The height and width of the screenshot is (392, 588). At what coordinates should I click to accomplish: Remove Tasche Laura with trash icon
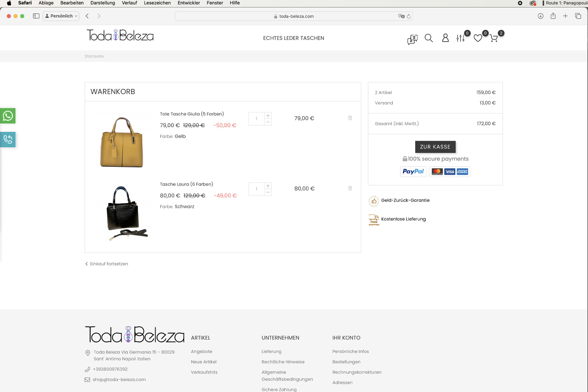coord(350,188)
